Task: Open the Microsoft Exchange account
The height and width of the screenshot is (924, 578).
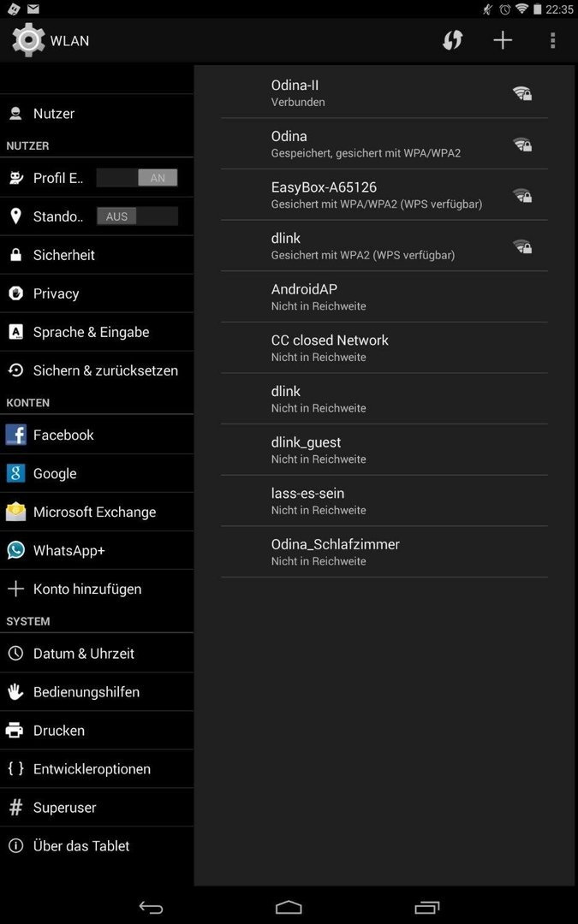Action: click(x=97, y=512)
